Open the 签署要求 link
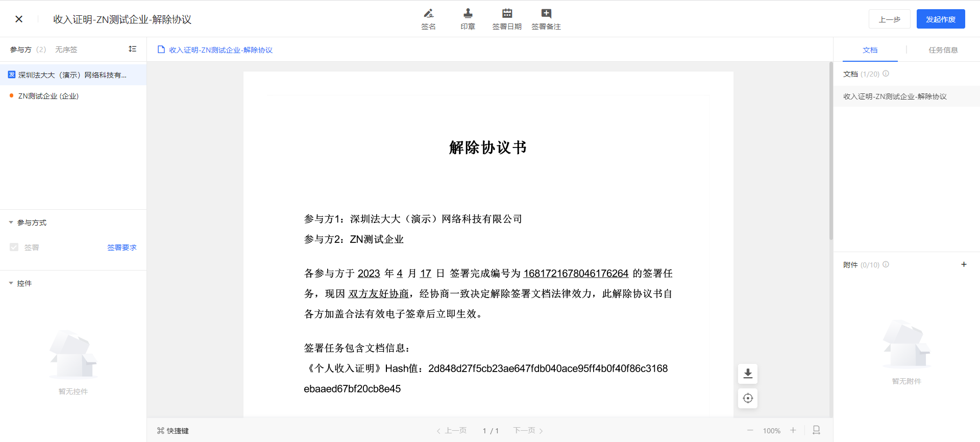Viewport: 980px width, 442px height. point(122,248)
